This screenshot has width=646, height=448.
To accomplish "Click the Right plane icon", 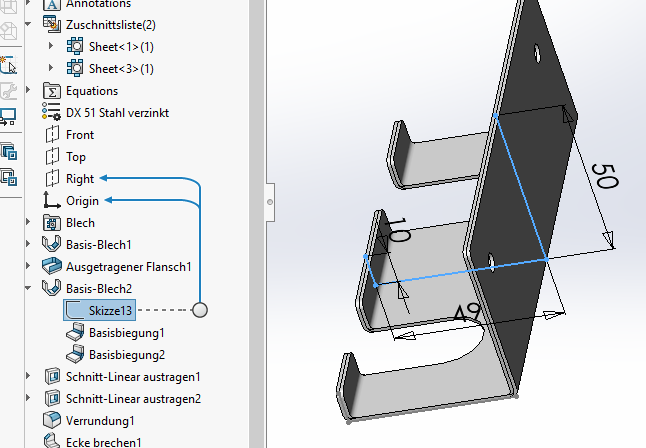I will [x=52, y=178].
